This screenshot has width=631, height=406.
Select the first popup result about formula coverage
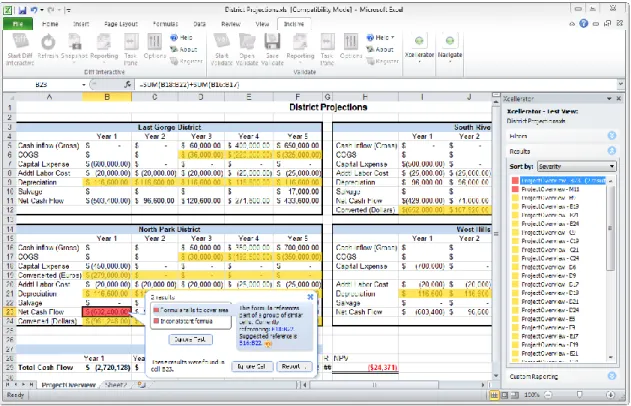190,310
